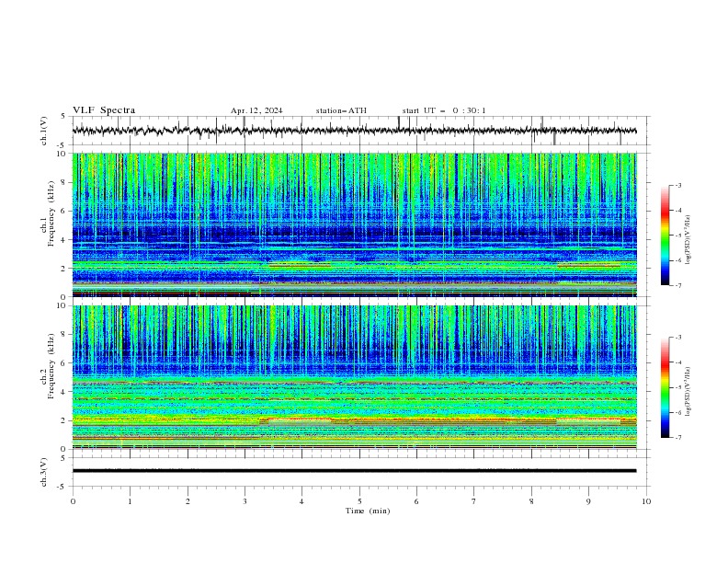Click the "-5" tick on ch.1(V) axis

click(63, 145)
